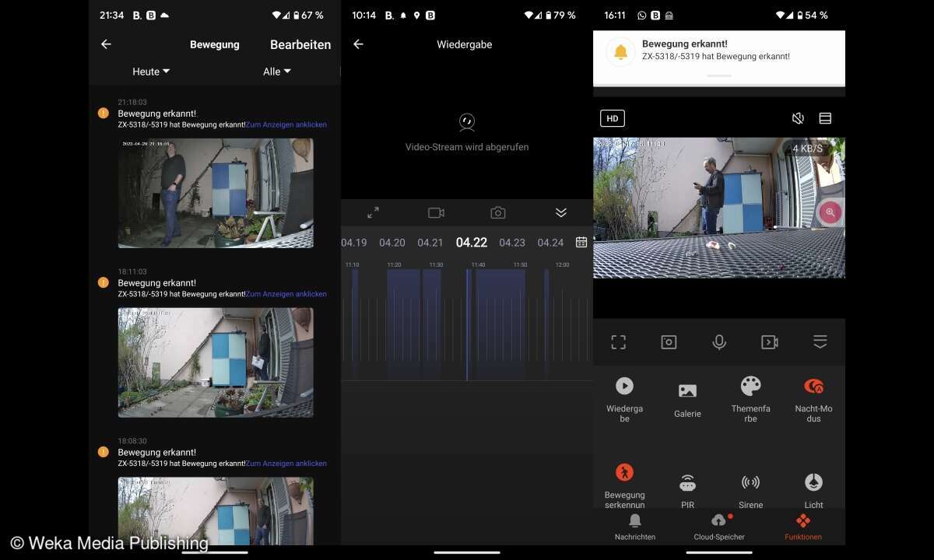The height and width of the screenshot is (560, 934).
Task: Toggle Nacht-Modus
Action: [814, 400]
